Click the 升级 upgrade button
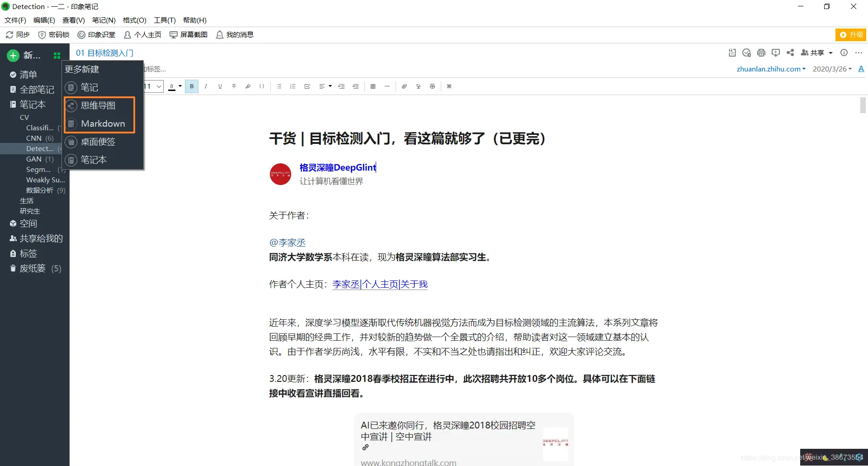The height and width of the screenshot is (466, 868). (x=850, y=34)
